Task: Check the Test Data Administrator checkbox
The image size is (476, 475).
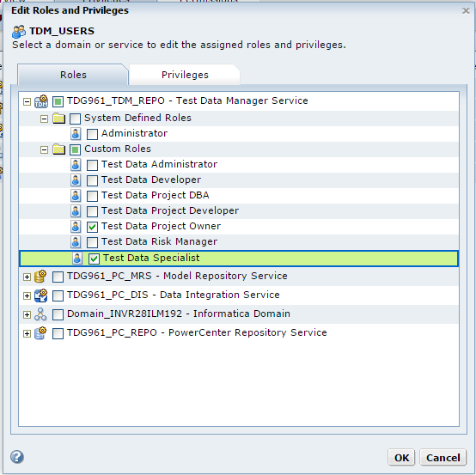Action: point(92,165)
